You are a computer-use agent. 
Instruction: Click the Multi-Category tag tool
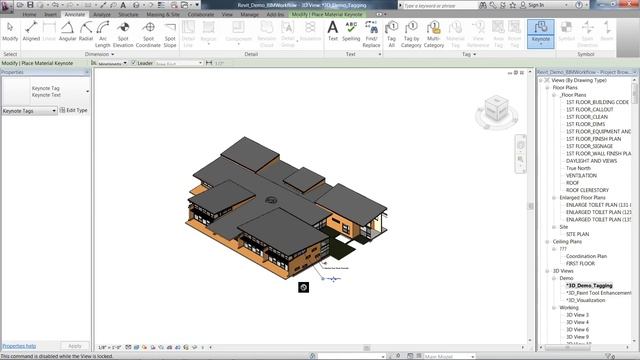[433, 35]
